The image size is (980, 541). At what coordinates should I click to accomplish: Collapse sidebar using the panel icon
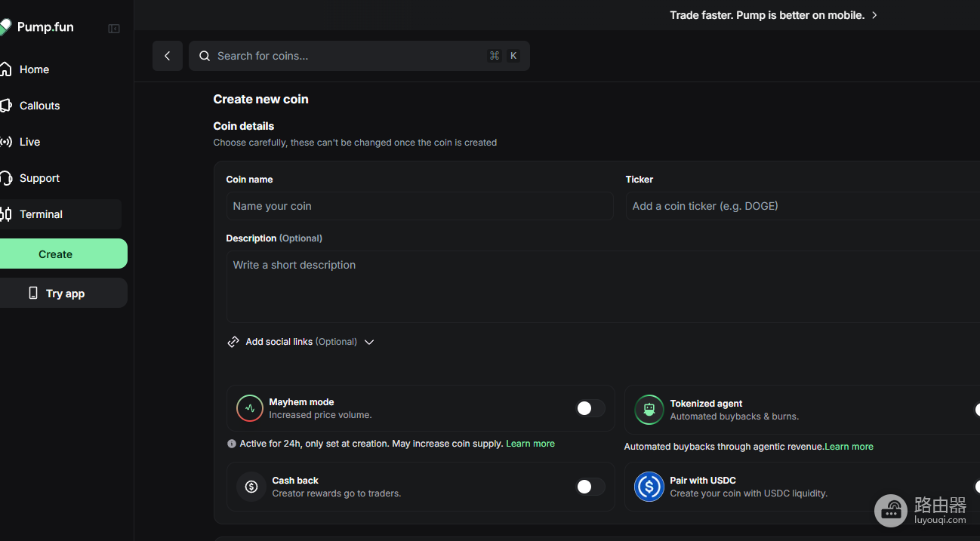[114, 29]
